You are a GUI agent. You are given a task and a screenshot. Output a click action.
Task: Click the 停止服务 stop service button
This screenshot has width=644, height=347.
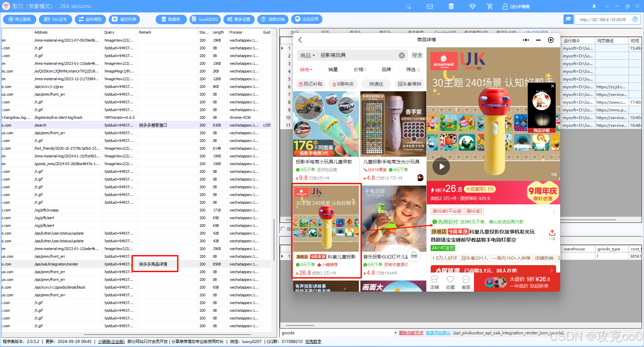19,19
